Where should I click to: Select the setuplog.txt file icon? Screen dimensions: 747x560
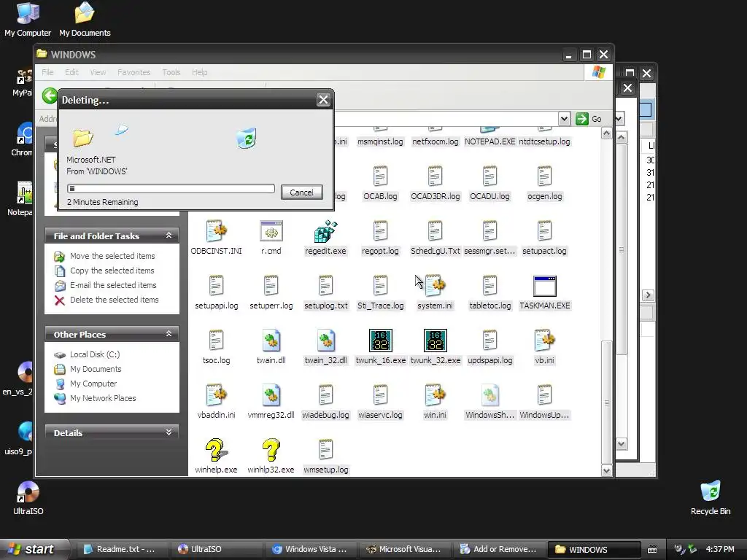pos(326,286)
